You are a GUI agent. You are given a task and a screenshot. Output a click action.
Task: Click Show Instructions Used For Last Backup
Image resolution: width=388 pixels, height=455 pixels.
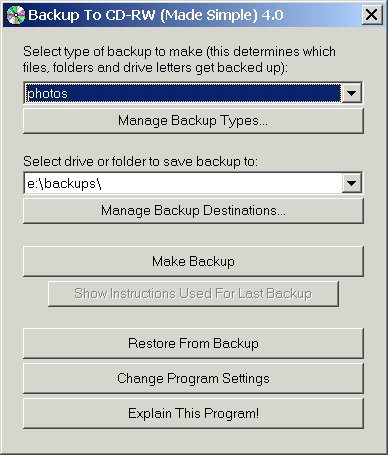coord(193,294)
